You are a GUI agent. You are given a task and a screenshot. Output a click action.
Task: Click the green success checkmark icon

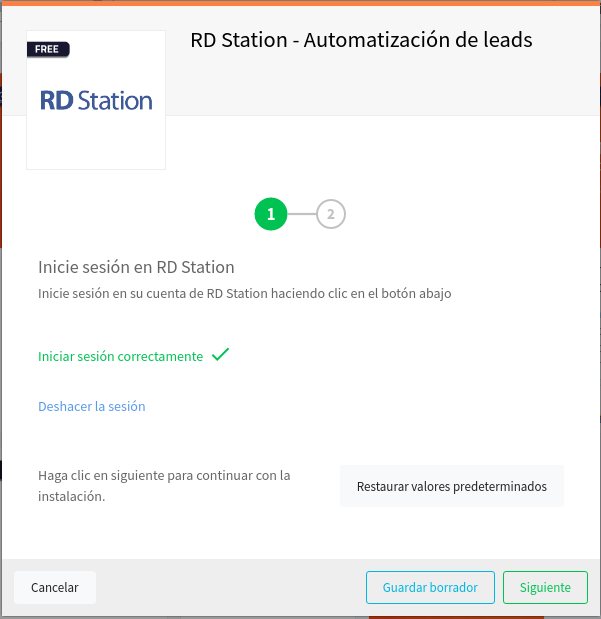click(x=220, y=355)
